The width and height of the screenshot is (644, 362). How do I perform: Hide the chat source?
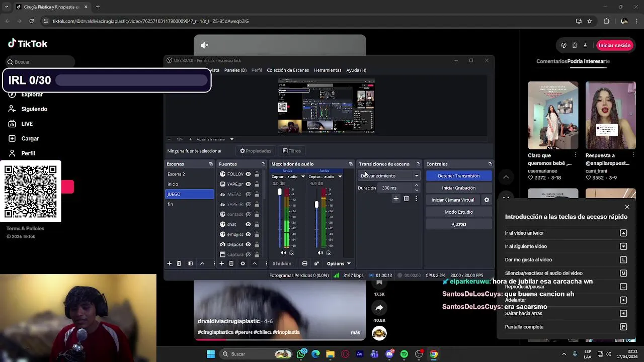248,224
